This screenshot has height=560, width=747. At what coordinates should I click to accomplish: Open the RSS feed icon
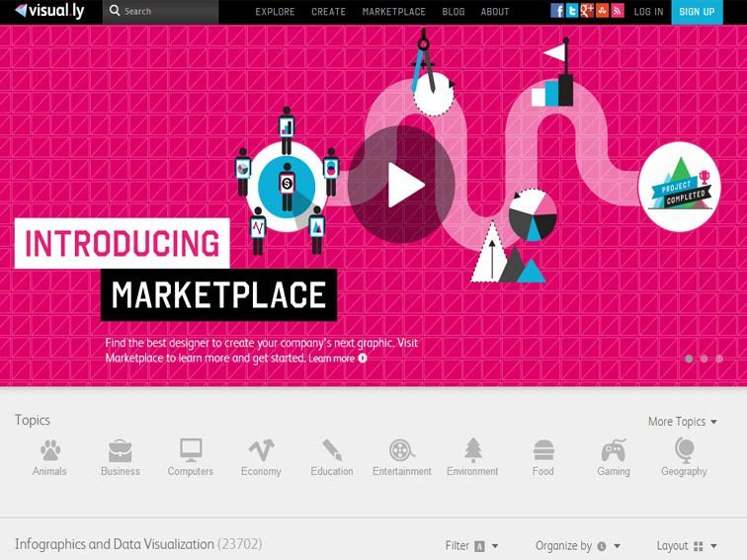(617, 11)
